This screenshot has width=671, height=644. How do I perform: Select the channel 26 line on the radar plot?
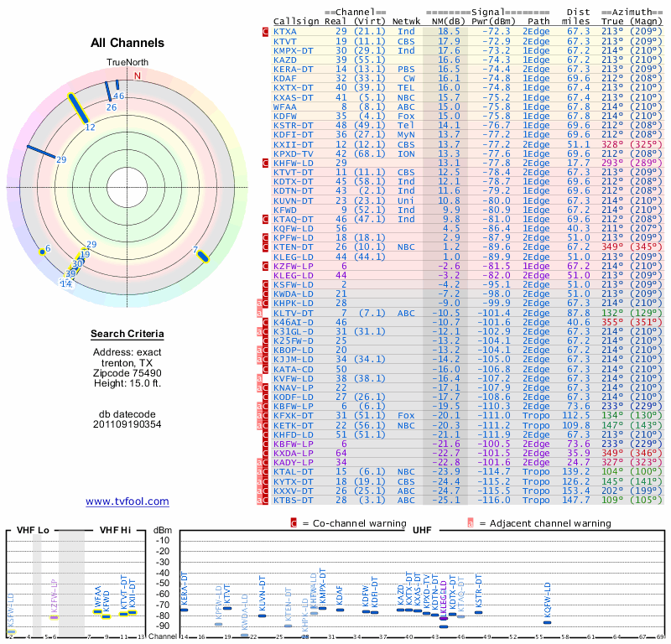107,93
